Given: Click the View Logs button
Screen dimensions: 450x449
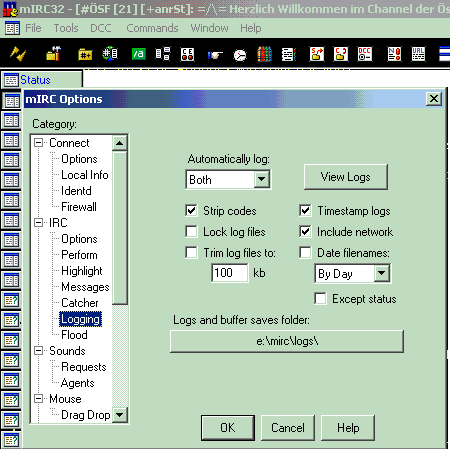Looking at the screenshot, I should point(346,177).
